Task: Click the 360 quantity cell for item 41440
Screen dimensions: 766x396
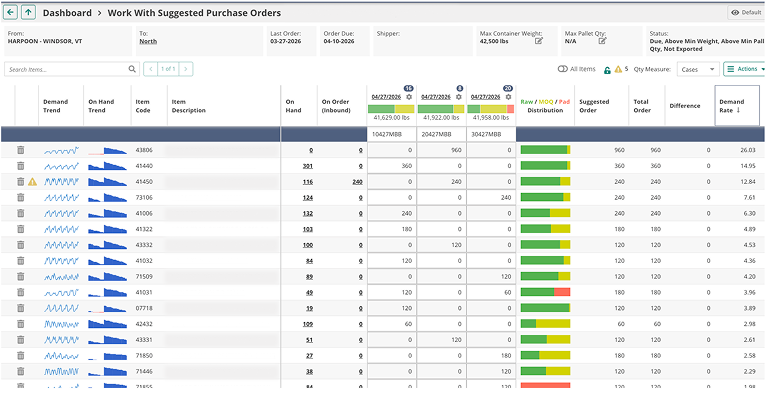Action: point(391,166)
